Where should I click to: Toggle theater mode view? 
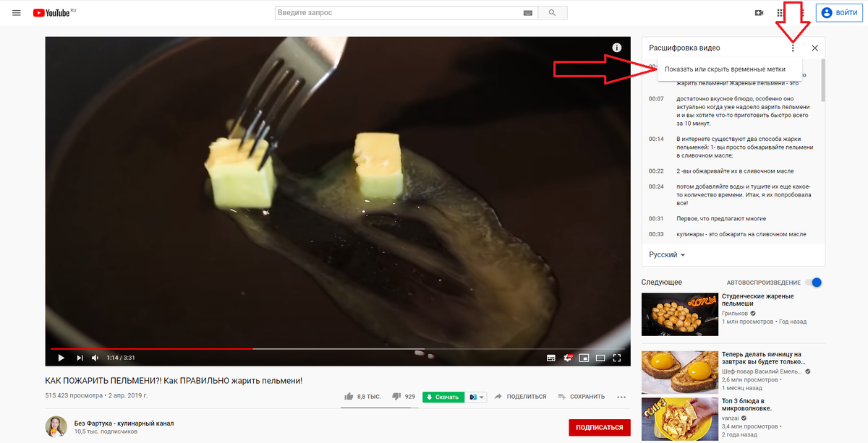(600, 358)
